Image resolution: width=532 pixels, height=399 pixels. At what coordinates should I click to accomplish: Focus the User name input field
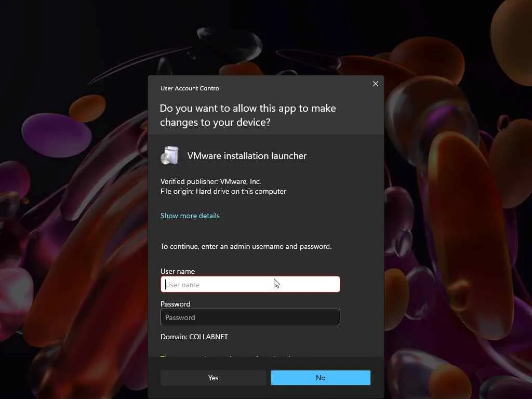pyautogui.click(x=250, y=284)
